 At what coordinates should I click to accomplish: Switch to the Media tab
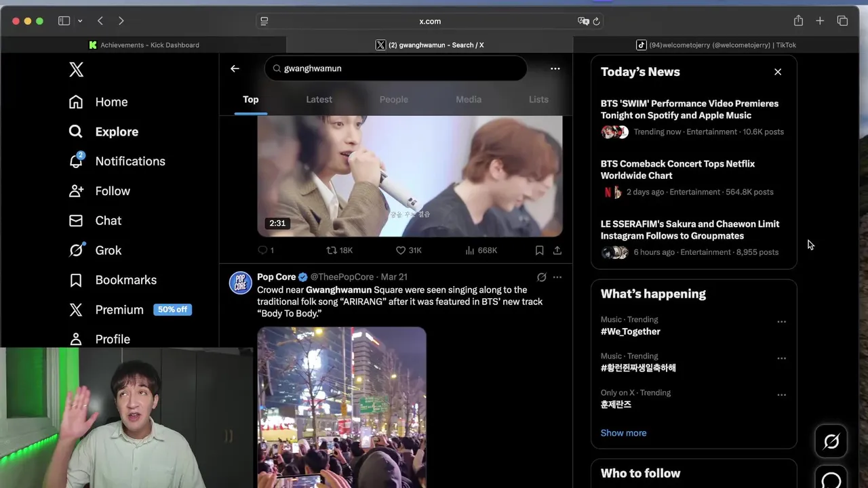(469, 100)
